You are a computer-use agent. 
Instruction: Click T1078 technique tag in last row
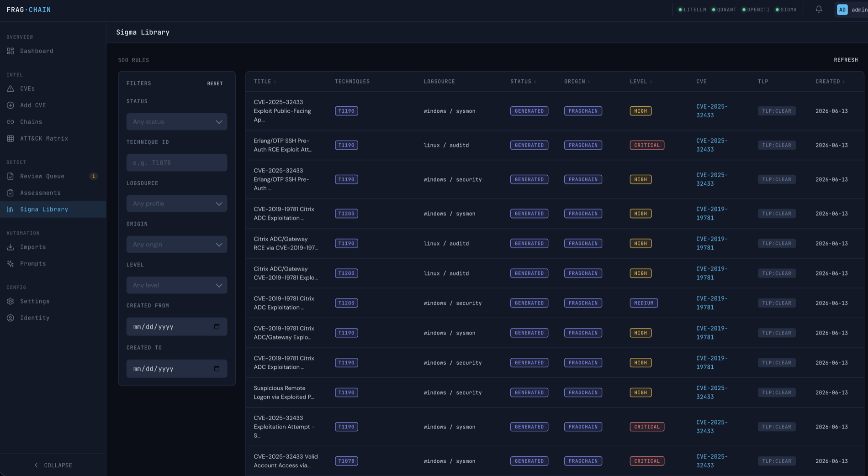(346, 461)
